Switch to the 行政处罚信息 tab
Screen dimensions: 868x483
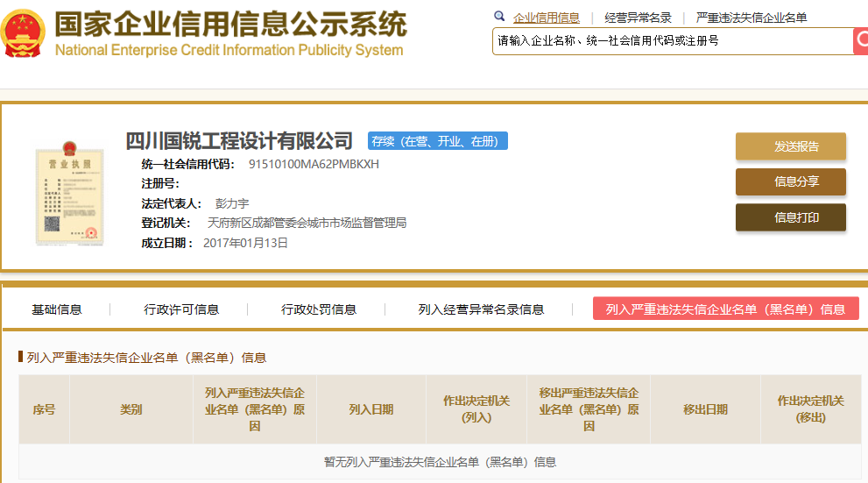[318, 309]
